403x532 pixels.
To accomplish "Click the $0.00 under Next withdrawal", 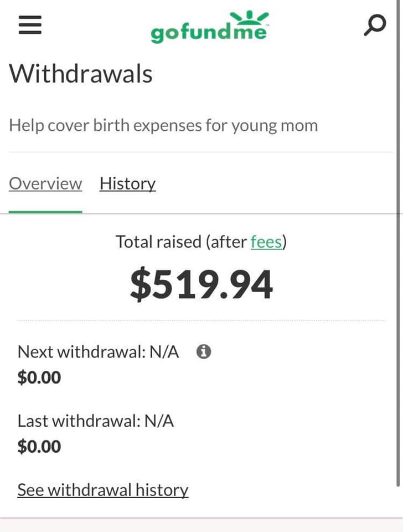I will 39,377.
